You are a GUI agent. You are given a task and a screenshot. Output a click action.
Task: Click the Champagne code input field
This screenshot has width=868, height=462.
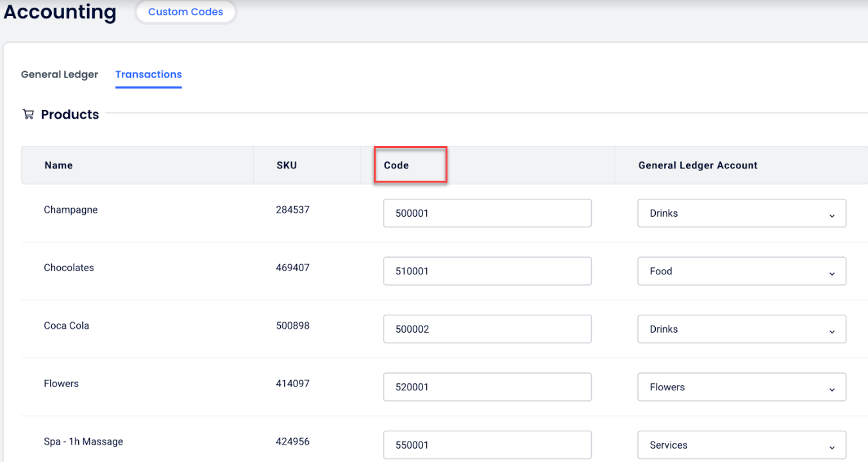pos(487,213)
